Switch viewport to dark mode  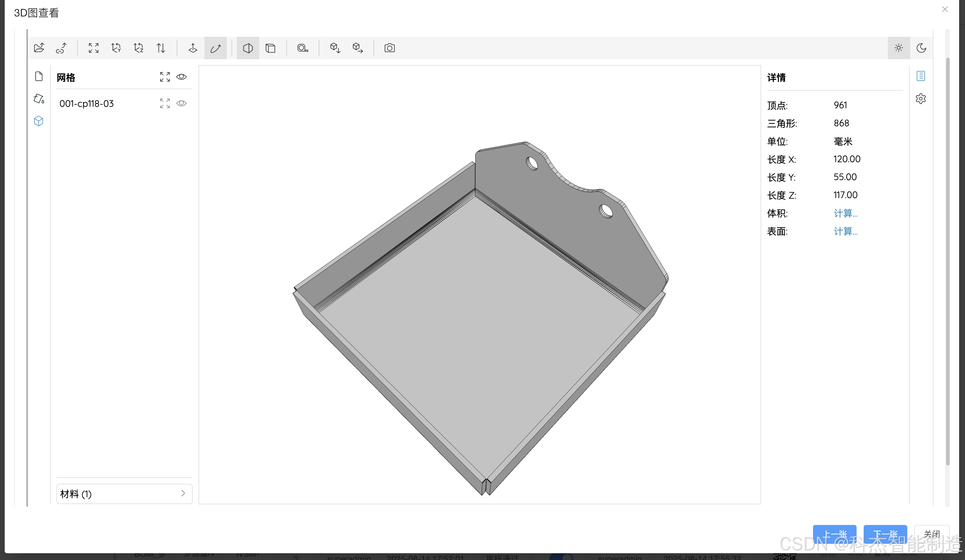(922, 48)
